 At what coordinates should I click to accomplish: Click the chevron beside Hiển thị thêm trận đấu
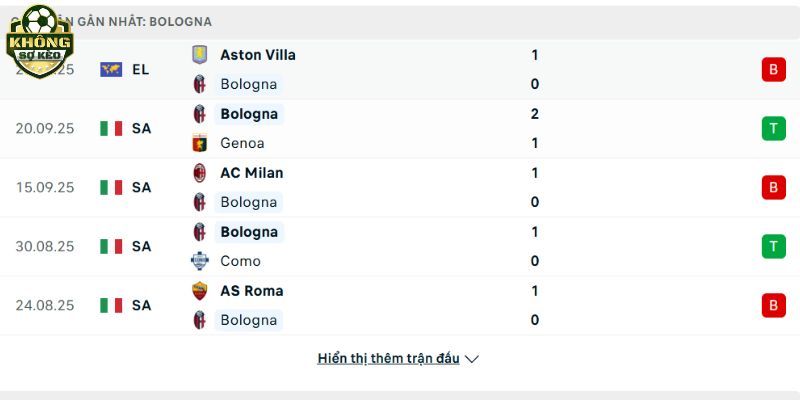(472, 359)
